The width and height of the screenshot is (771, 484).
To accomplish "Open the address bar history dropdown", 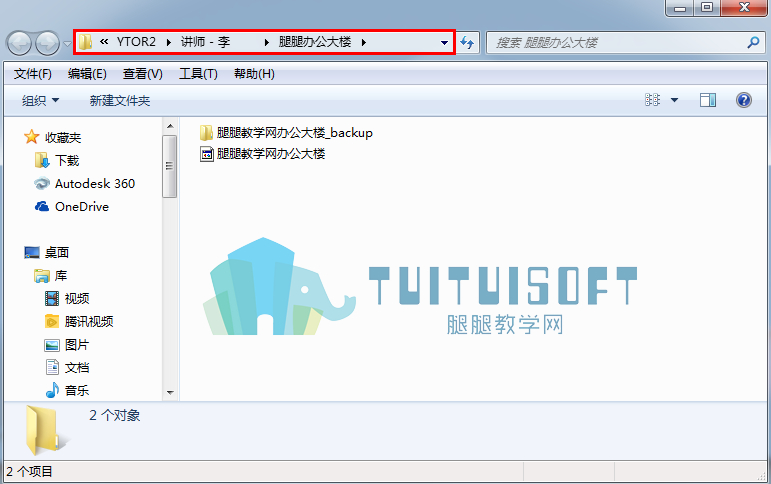I will [444, 43].
